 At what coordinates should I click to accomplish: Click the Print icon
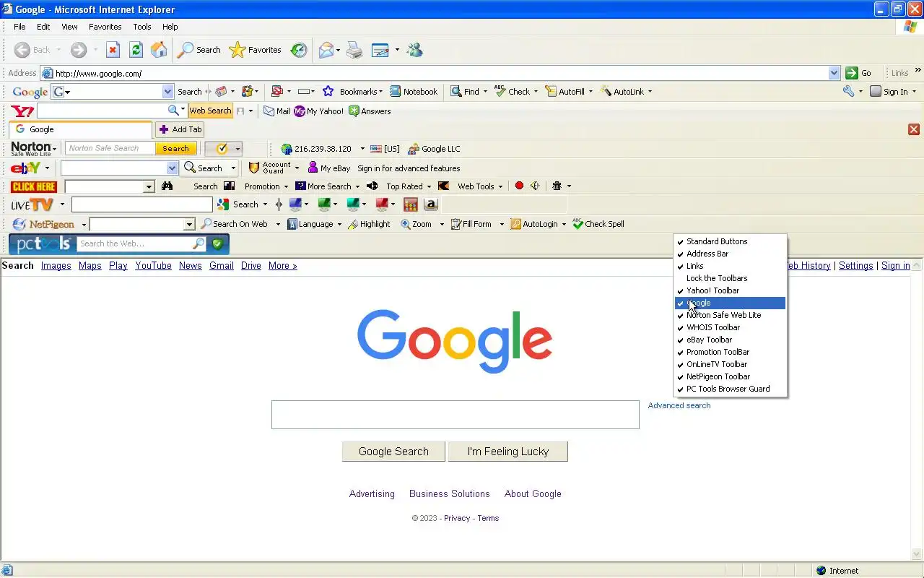click(x=354, y=50)
